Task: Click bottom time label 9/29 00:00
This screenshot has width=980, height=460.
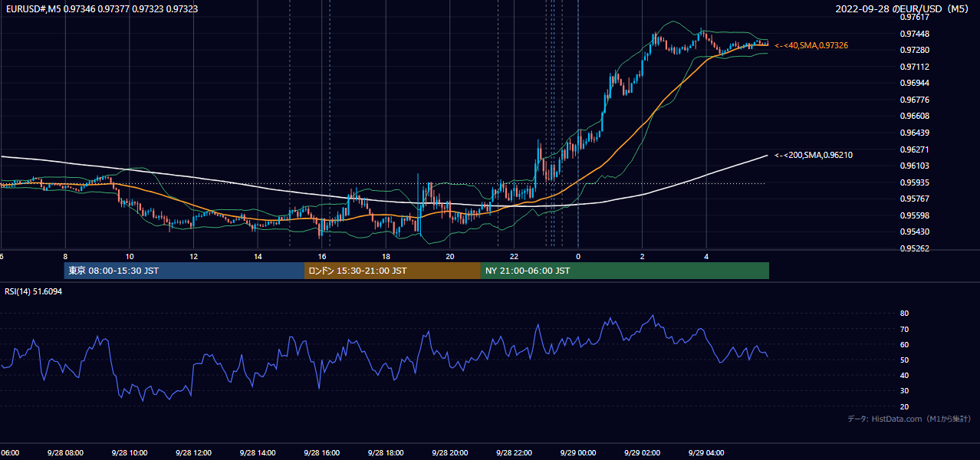Action: pyautogui.click(x=577, y=453)
